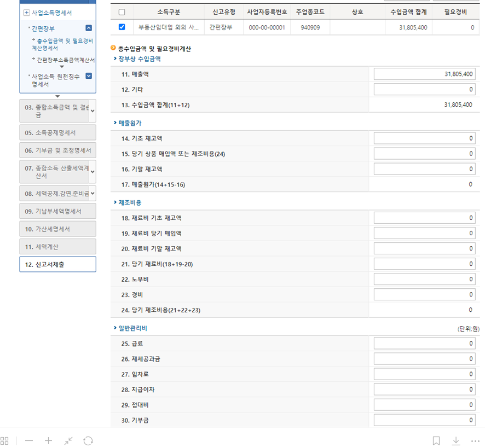The height and width of the screenshot is (448, 485).
Task: Click the bookmark icon
Action: click(436, 440)
